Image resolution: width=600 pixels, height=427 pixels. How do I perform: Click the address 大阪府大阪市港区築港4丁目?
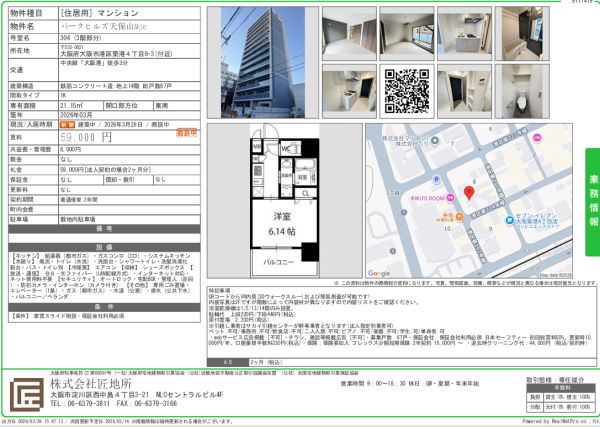[x=116, y=54]
